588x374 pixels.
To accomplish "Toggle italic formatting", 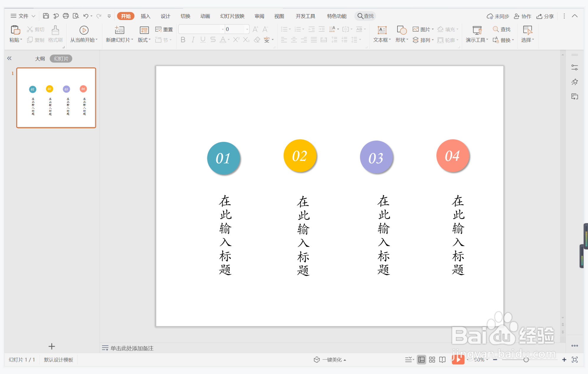I will pos(193,40).
